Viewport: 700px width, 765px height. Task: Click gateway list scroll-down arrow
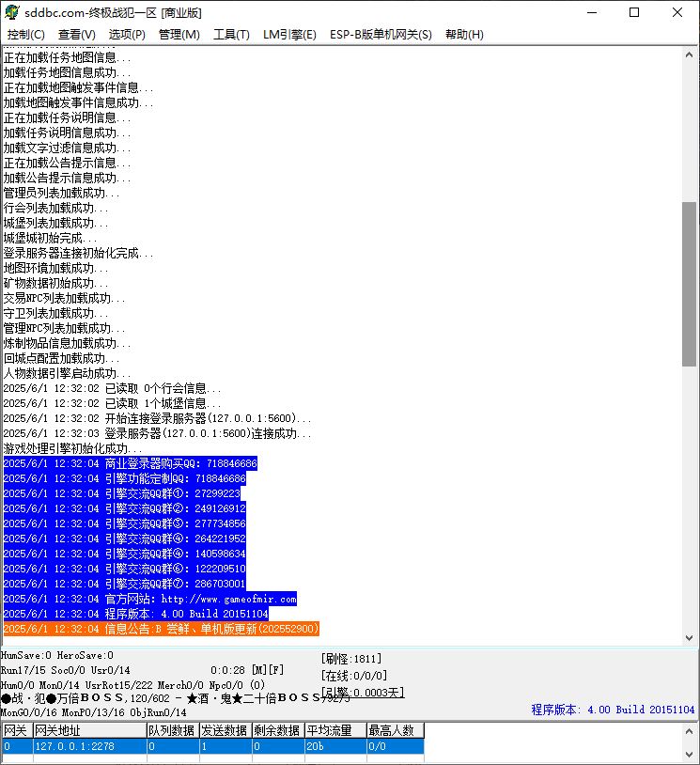coord(689,755)
